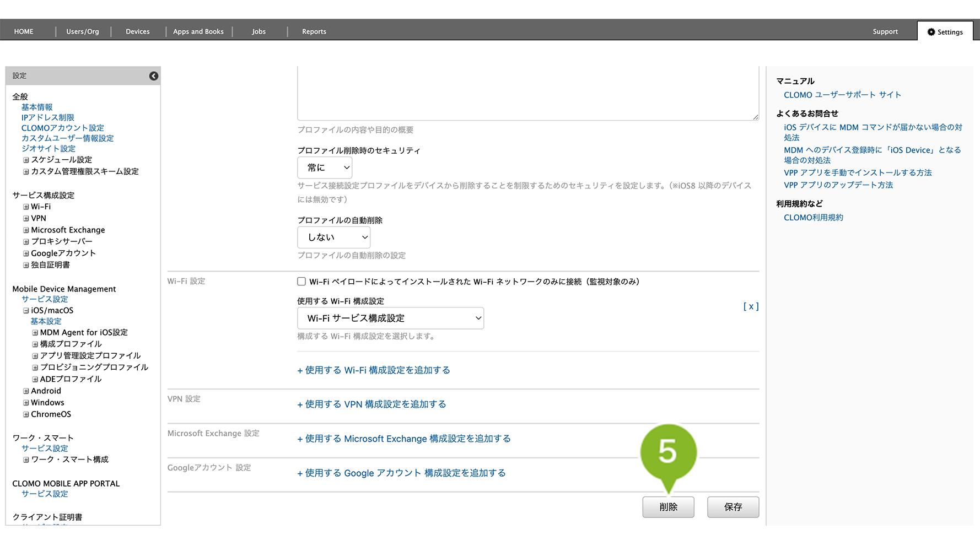980x551 pixels.
Task: Add VPN configuration setting link
Action: 372,404
